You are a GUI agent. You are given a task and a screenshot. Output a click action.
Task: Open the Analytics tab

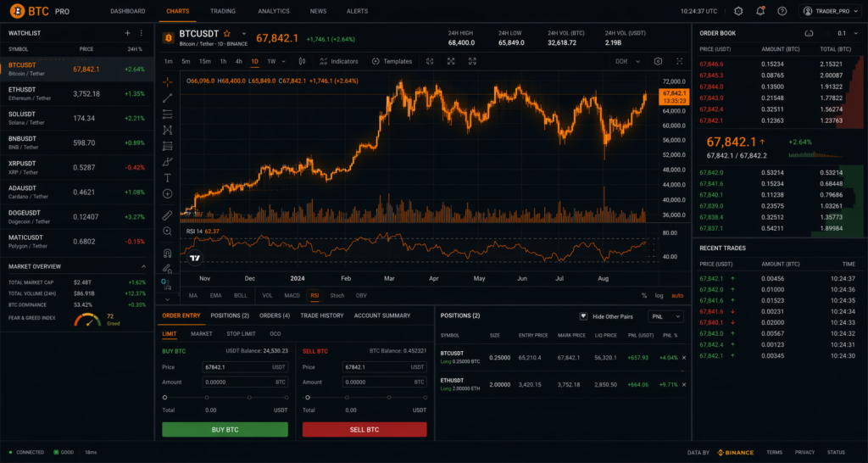[274, 11]
